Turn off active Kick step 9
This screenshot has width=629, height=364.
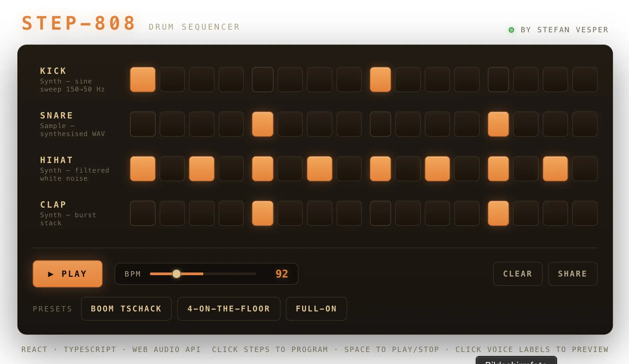(x=380, y=80)
